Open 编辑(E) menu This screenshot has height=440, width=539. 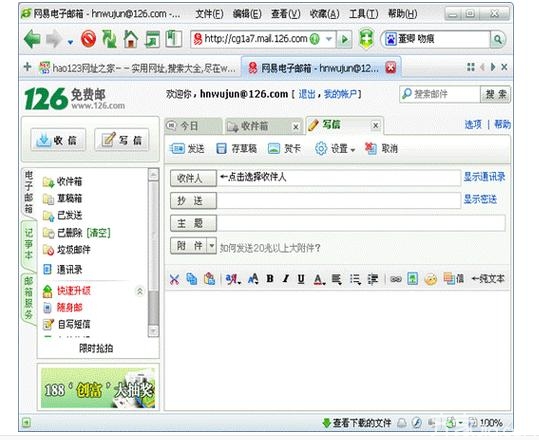(247, 14)
